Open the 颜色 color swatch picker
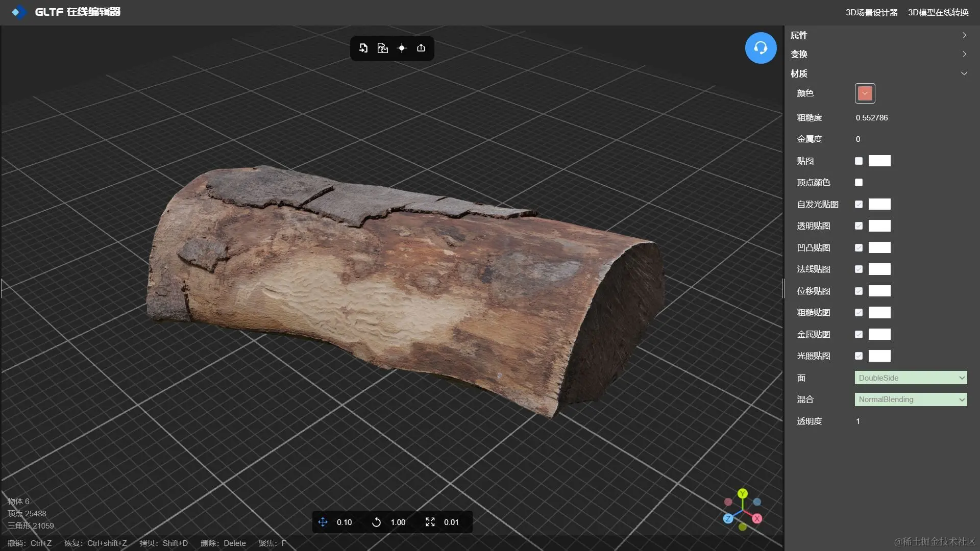 (x=865, y=93)
